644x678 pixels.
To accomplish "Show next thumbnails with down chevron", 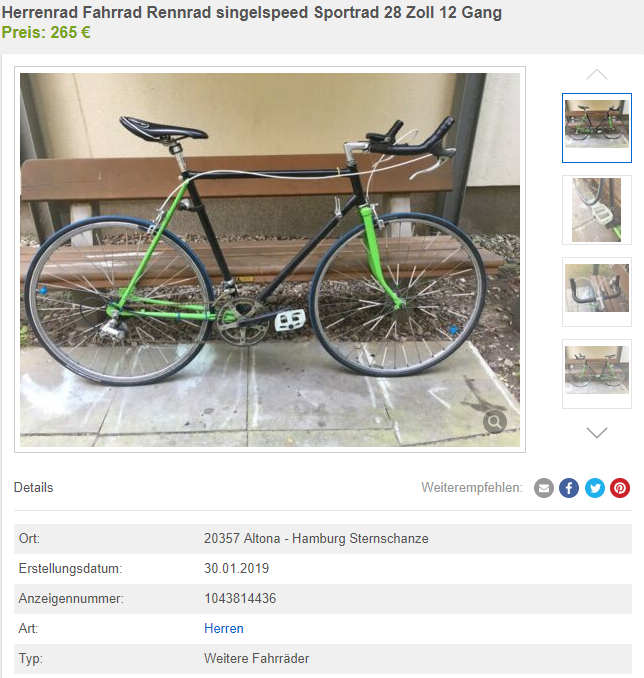I will (x=597, y=432).
